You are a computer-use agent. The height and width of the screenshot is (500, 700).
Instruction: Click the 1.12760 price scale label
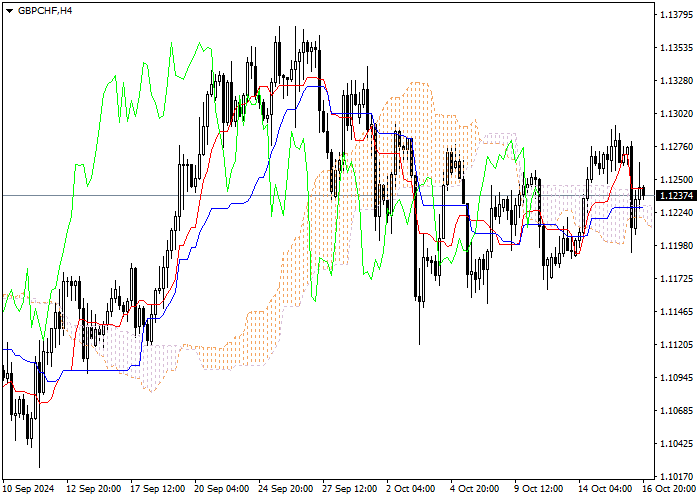pos(676,147)
